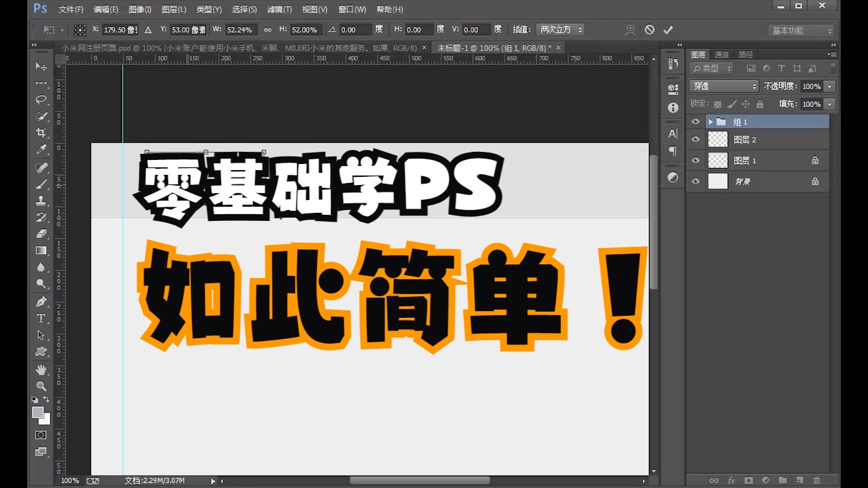Select the Gradient tool
Viewport: 868px width, 488px height.
[x=41, y=251]
